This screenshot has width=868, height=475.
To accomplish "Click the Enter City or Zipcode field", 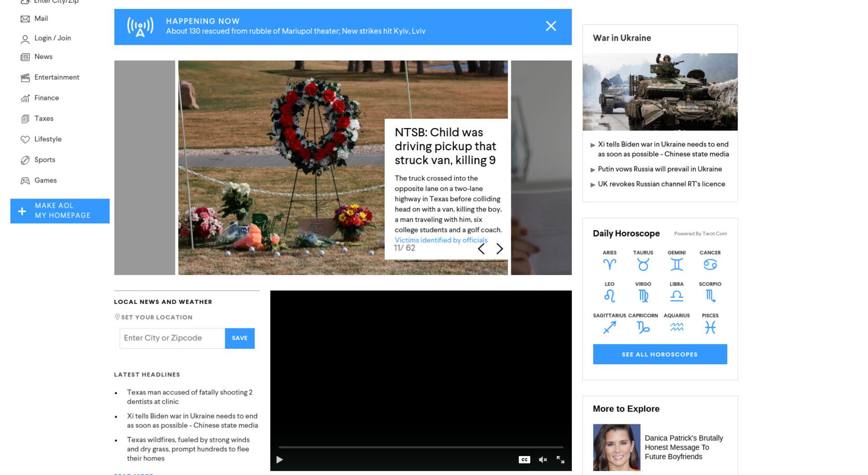I will (172, 338).
